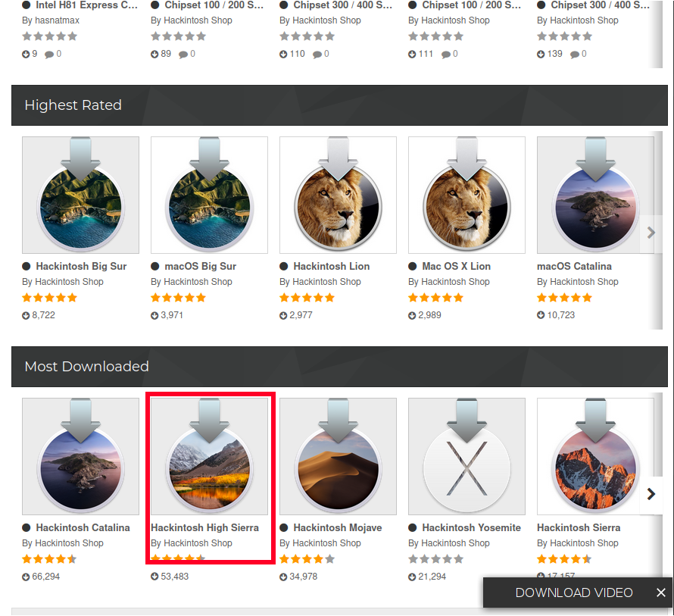Open the Hackintosh Yosemite title link

click(x=471, y=527)
